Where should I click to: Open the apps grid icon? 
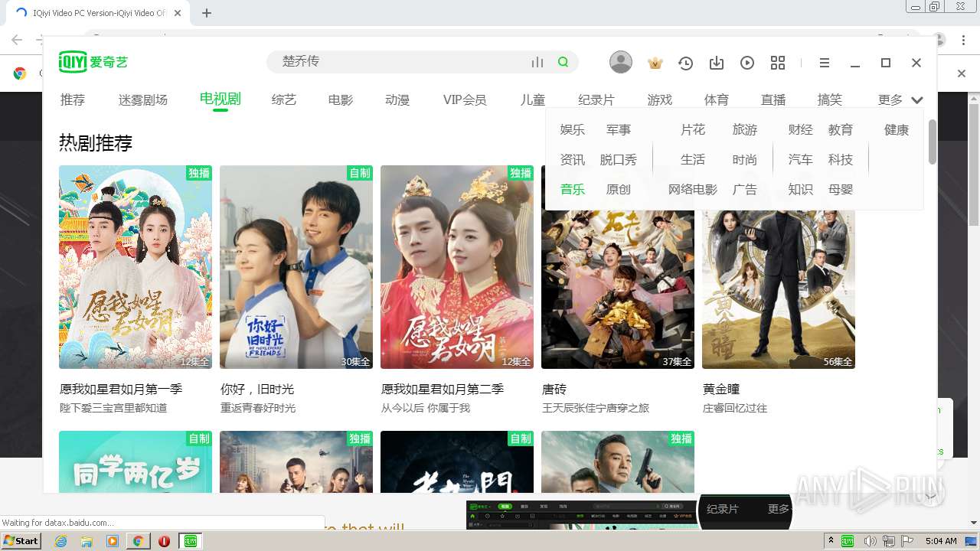coord(778,63)
